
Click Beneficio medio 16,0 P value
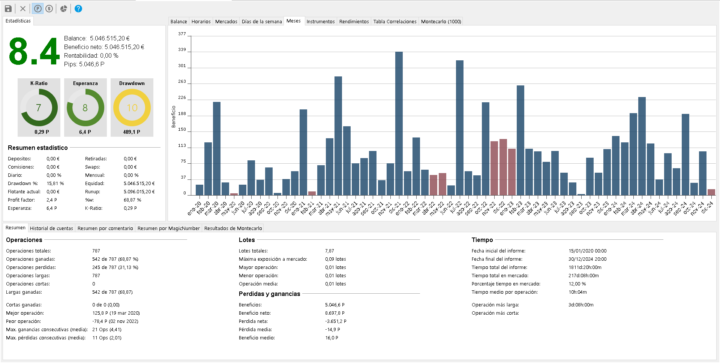tap(332, 338)
